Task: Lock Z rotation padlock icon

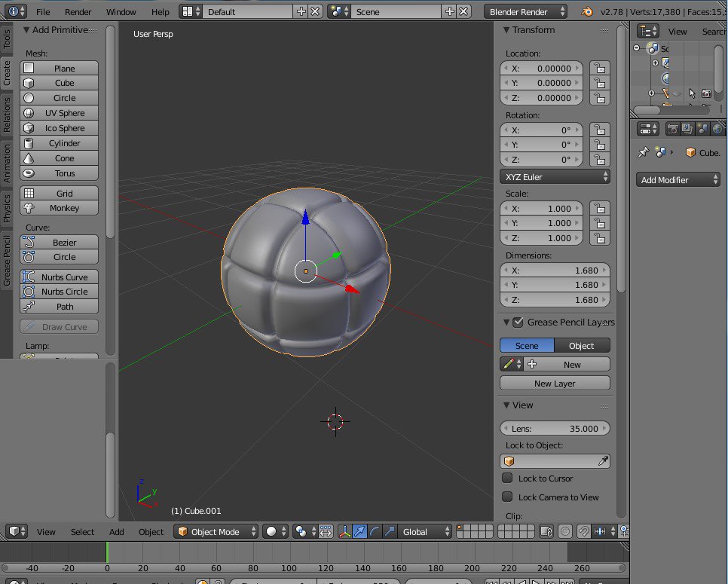Action: click(x=600, y=160)
